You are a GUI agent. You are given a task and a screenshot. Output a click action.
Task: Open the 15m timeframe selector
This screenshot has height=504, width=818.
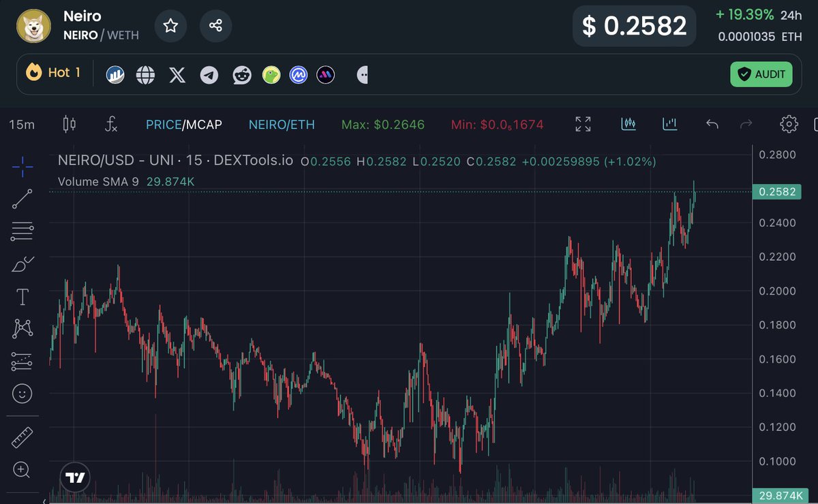(22, 124)
